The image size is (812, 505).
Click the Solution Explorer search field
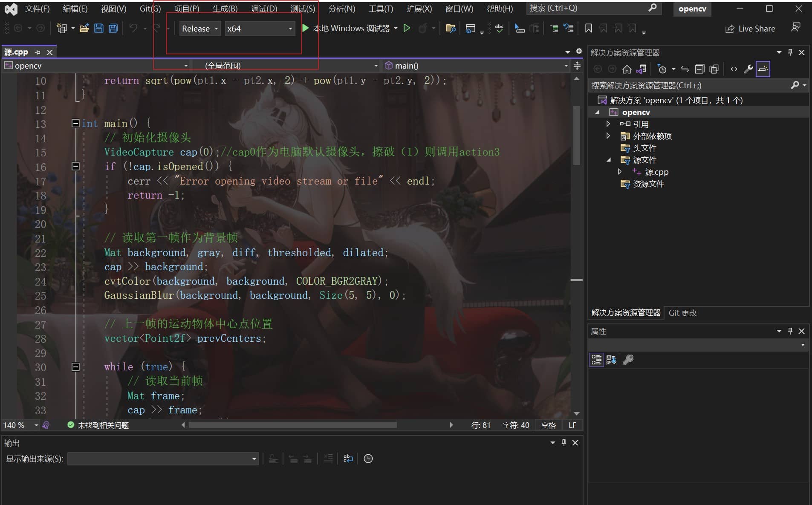click(x=688, y=86)
